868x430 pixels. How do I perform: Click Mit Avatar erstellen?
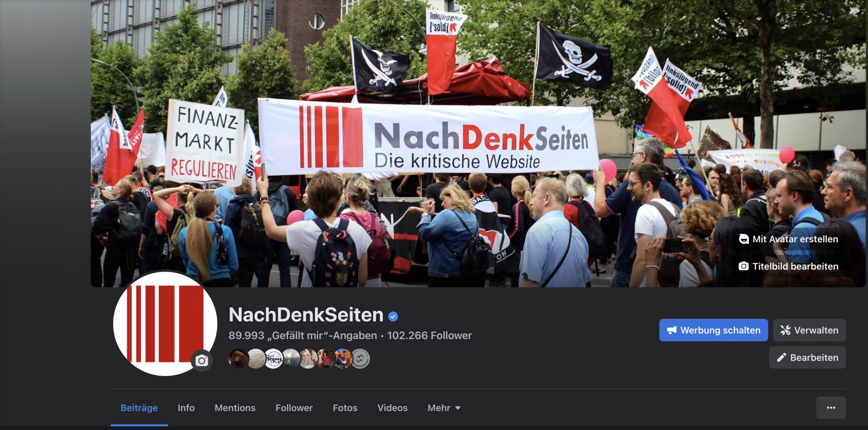(x=788, y=239)
